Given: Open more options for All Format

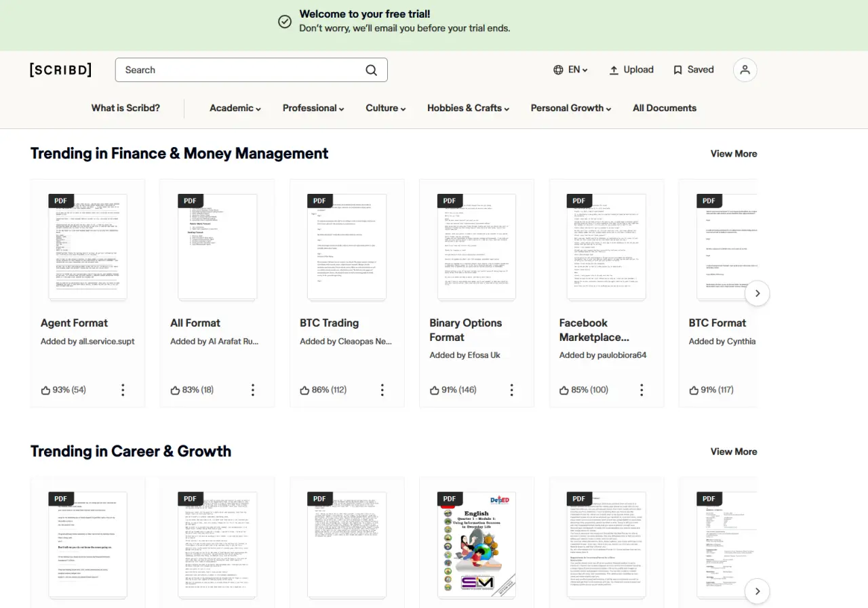Looking at the screenshot, I should [252, 390].
